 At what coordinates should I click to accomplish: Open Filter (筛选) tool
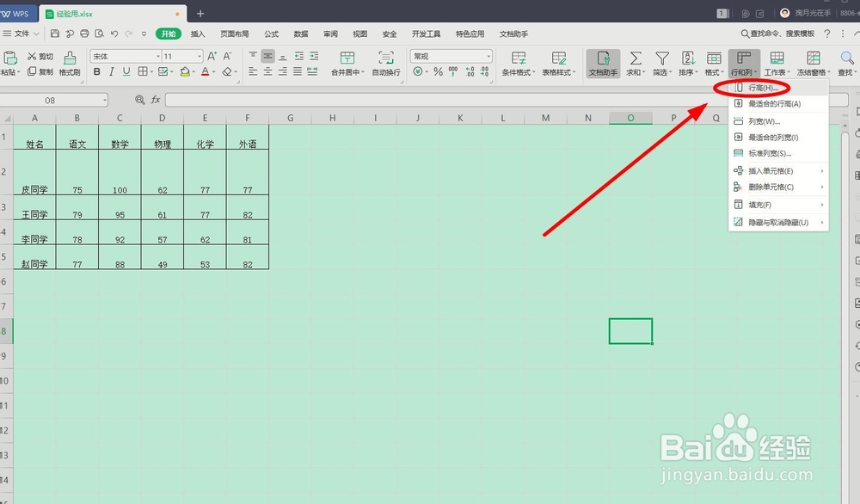click(x=662, y=64)
